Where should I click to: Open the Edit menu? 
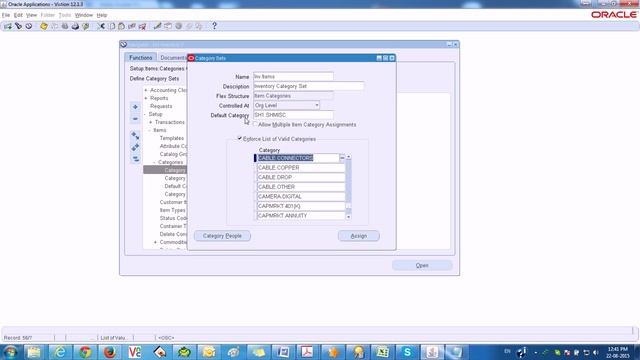pyautogui.click(x=18, y=15)
